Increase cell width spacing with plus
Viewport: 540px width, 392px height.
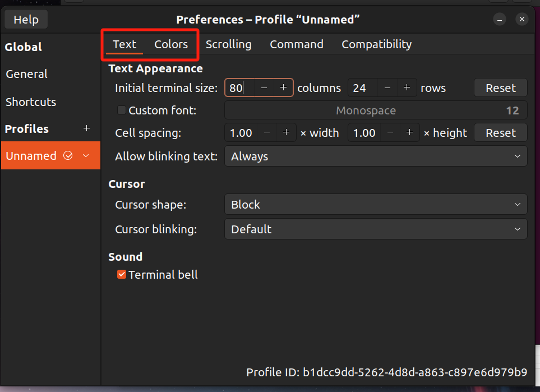point(286,133)
